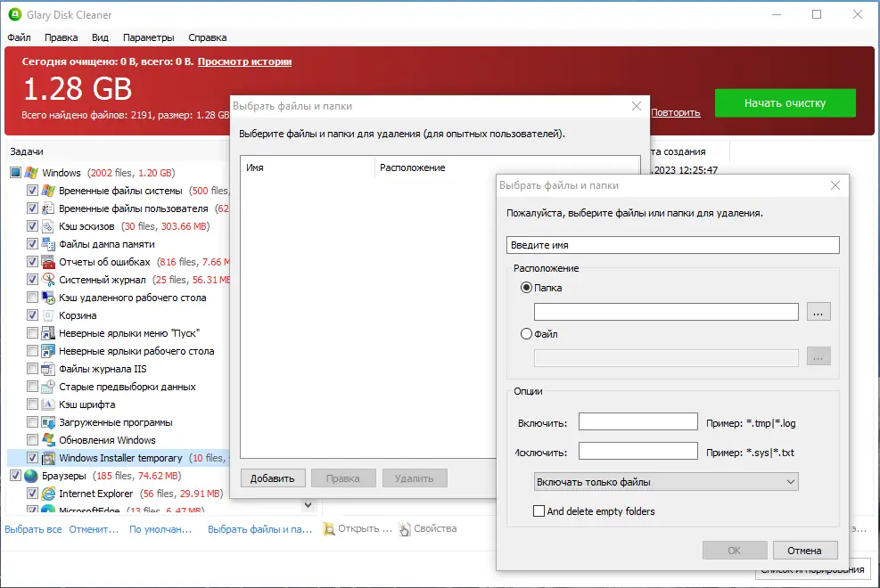
Task: Click the Internet Explorer icon
Action: point(48,494)
